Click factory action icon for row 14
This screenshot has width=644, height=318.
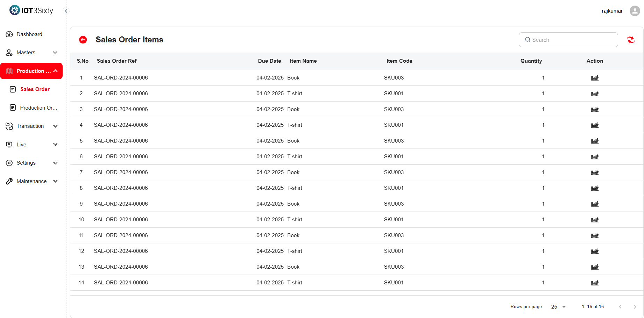(x=595, y=283)
